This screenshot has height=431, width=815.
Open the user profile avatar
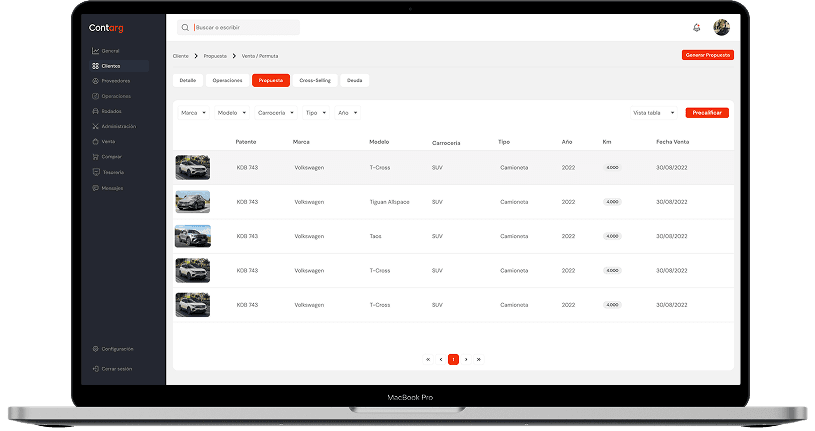721,27
